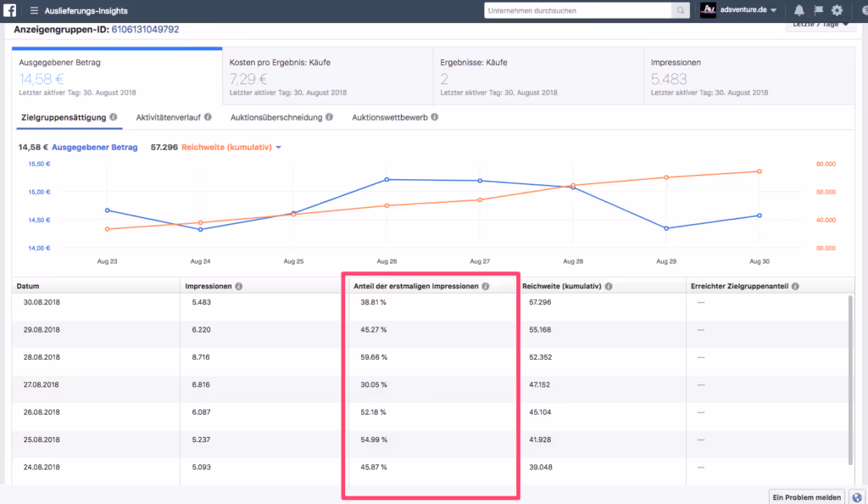
Task: Switch to Aktivitätenverlauf tab
Action: [x=169, y=117]
